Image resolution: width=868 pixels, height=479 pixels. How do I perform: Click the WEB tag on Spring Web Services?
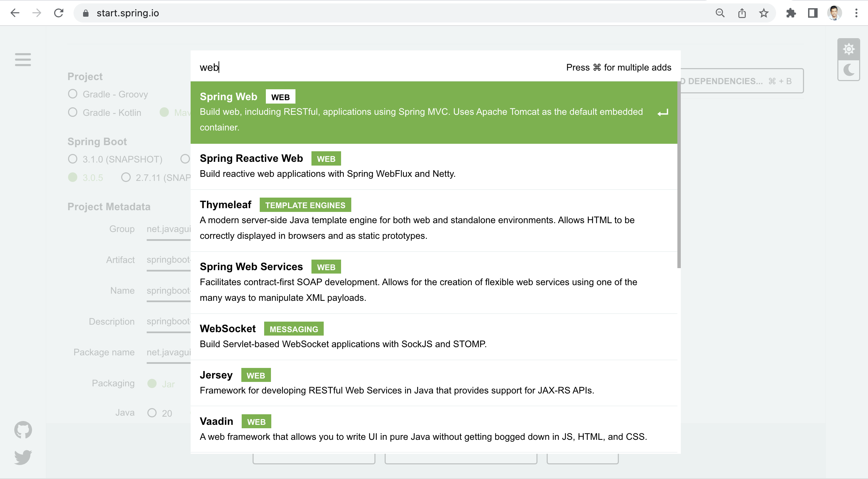click(x=326, y=267)
